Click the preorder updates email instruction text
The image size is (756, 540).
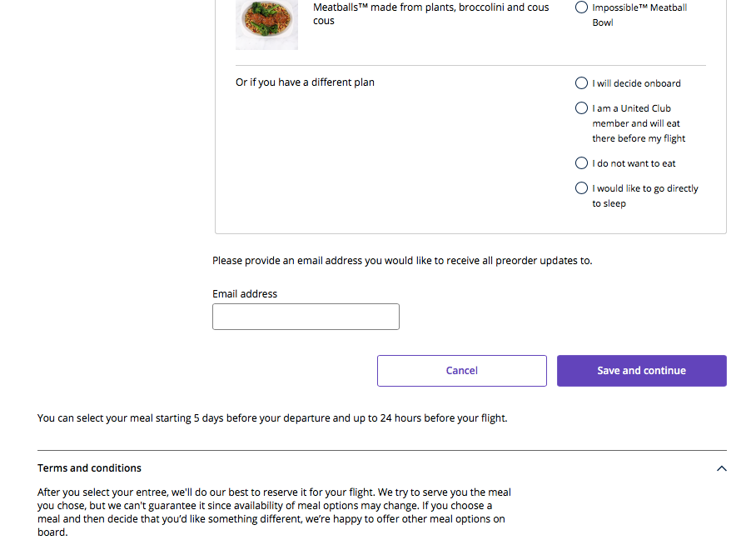click(x=402, y=261)
